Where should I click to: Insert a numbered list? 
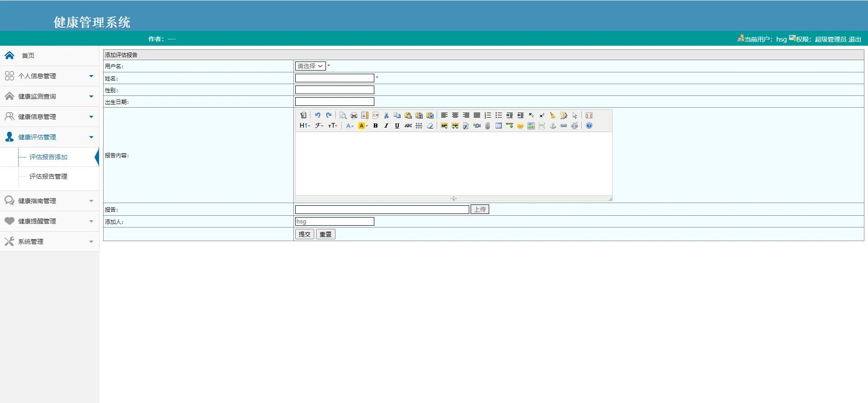point(488,115)
